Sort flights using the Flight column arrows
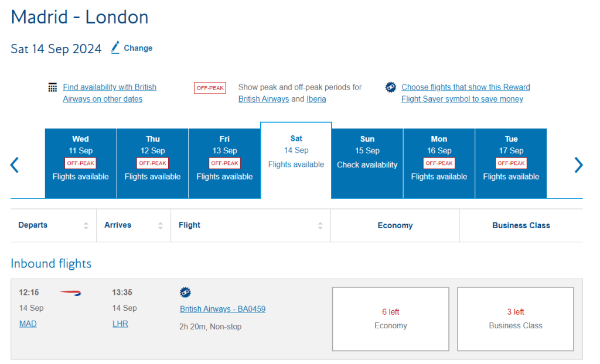 coord(320,225)
